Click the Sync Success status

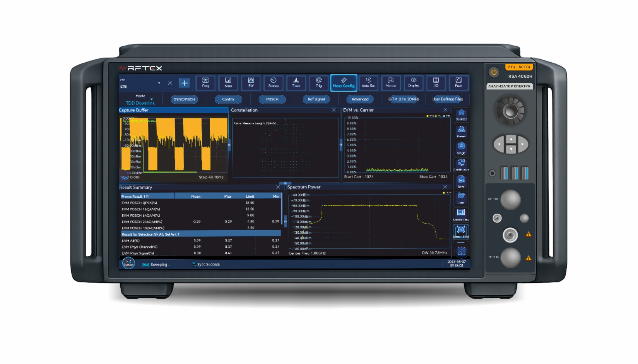206,265
